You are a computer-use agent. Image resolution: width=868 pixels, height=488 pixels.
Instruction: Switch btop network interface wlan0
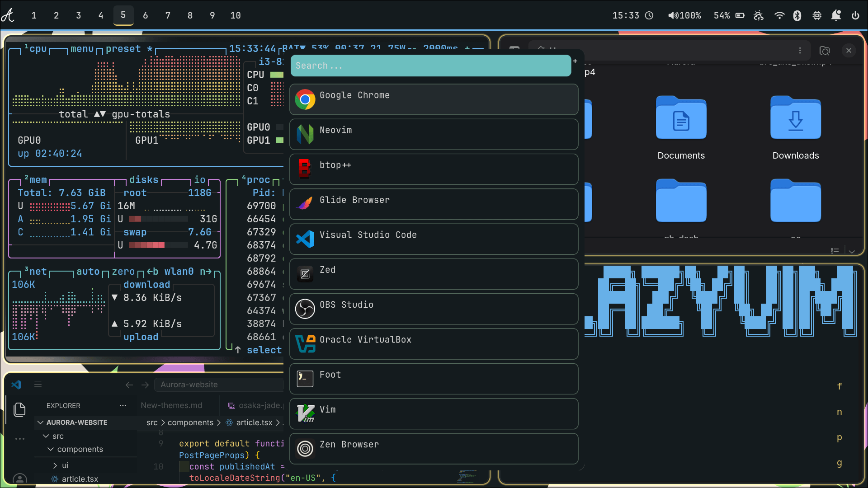tap(179, 272)
